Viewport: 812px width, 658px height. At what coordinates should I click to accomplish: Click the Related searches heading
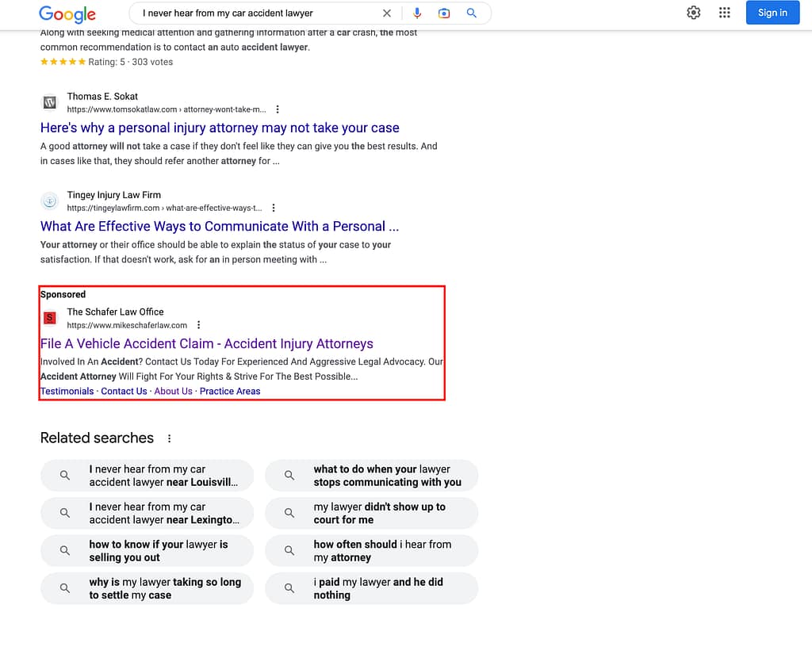pos(97,438)
